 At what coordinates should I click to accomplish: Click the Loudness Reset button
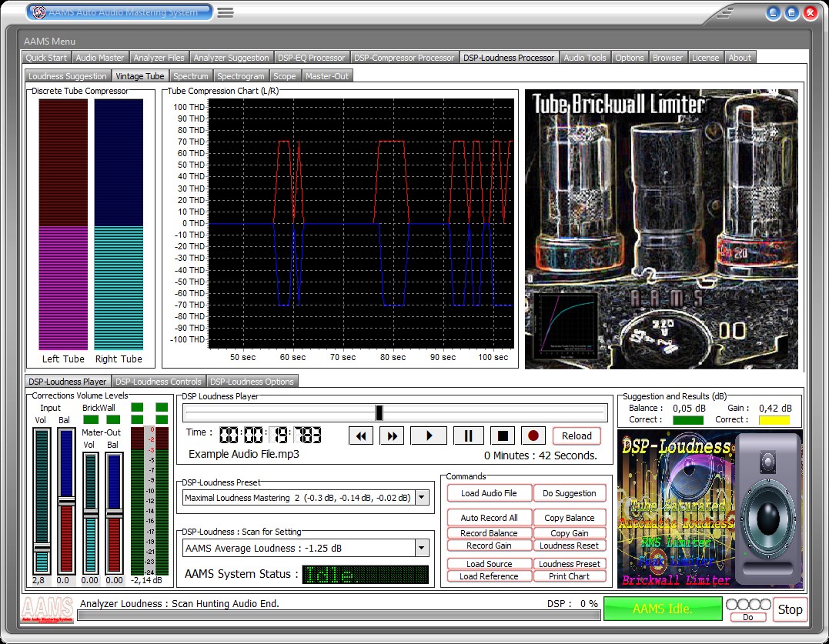[x=570, y=546]
